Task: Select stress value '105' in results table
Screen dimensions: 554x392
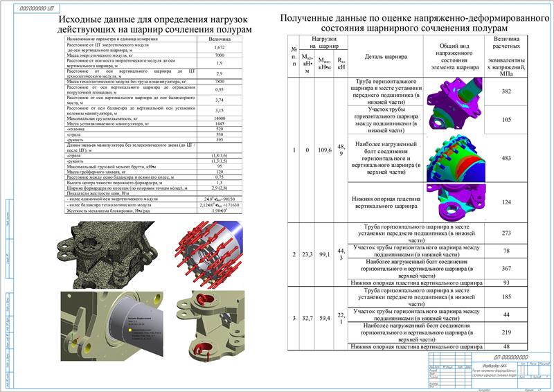Action: coord(506,120)
